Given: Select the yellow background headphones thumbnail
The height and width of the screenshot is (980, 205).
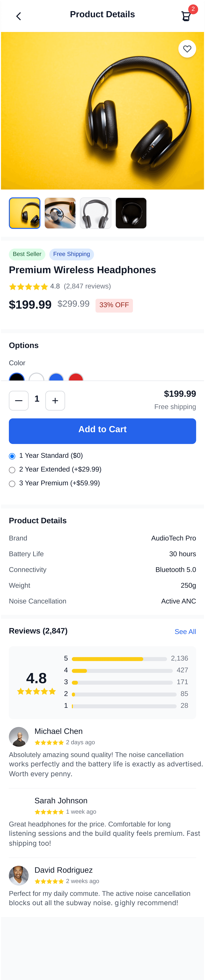Looking at the screenshot, I should click(25, 213).
